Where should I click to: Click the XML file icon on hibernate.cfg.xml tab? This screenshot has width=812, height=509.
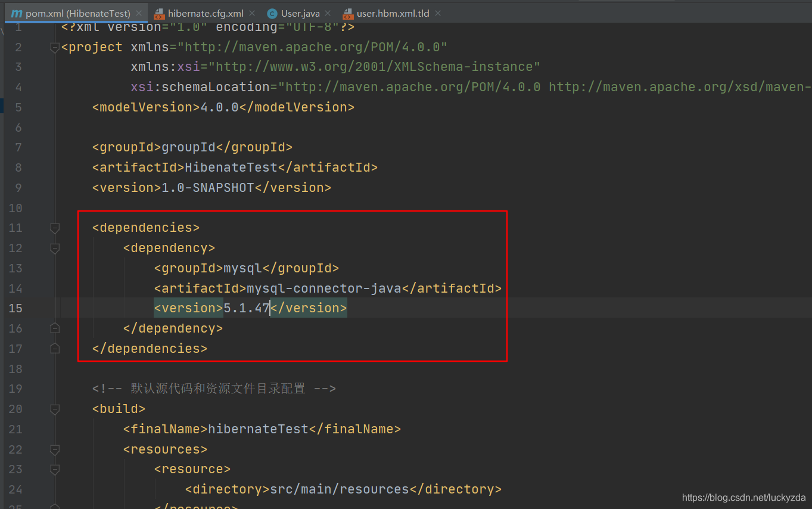click(x=159, y=13)
